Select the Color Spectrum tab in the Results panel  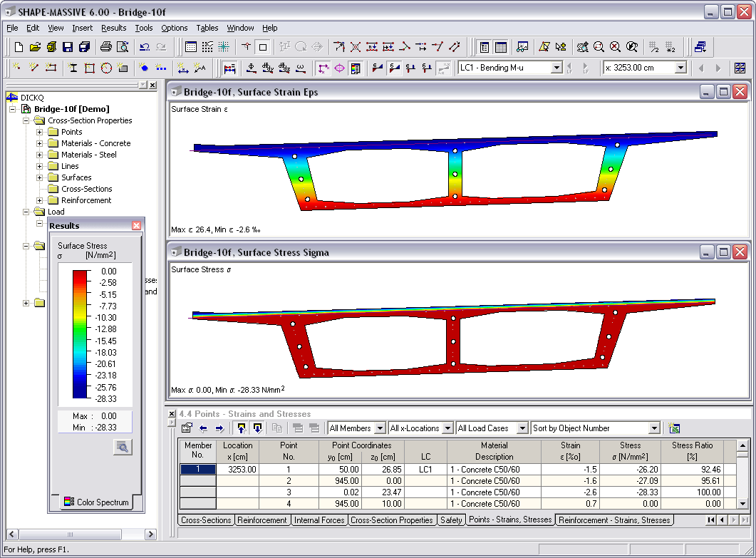click(x=96, y=502)
